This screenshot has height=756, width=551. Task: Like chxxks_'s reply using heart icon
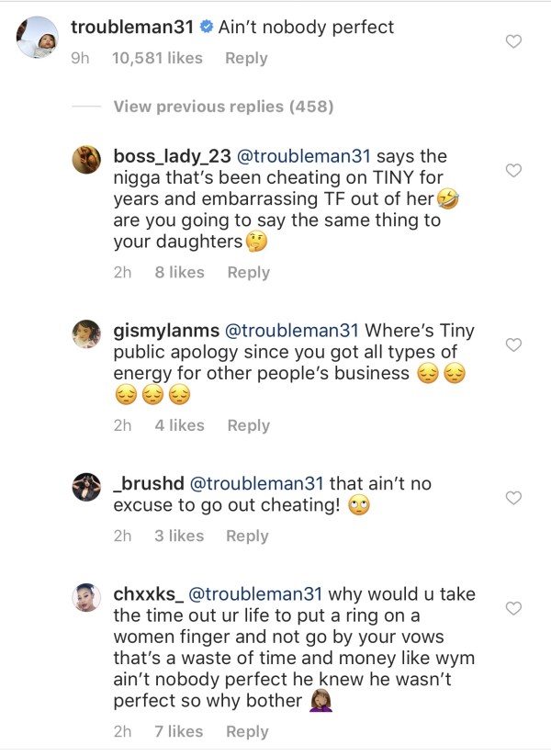tap(514, 608)
